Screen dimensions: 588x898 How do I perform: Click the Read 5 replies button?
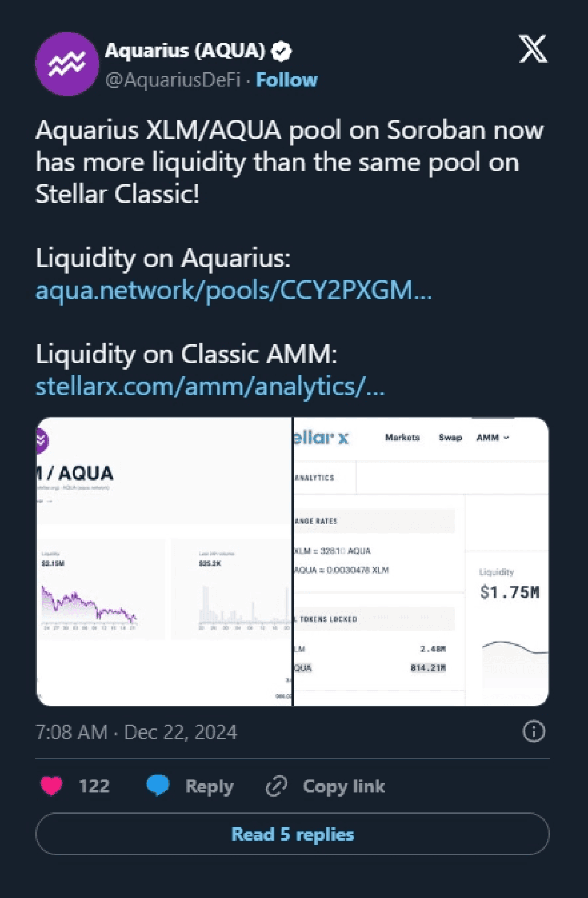[293, 834]
